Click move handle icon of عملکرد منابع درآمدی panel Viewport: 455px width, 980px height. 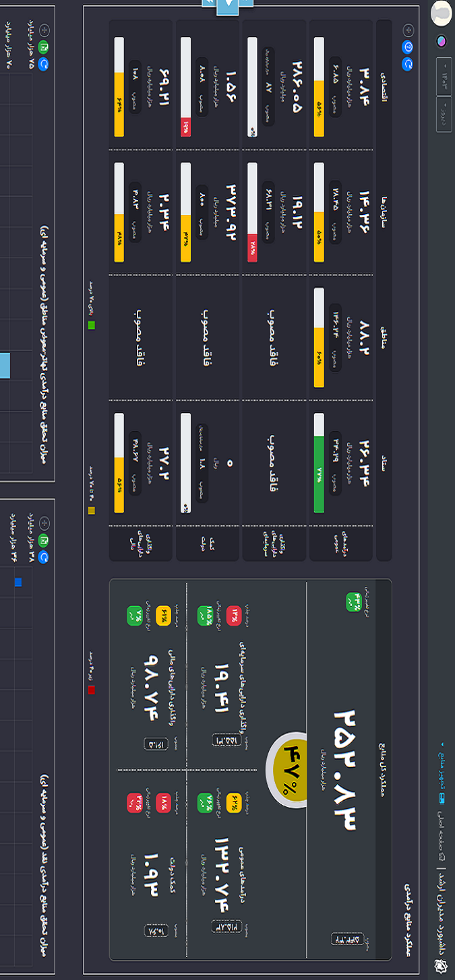407,30
